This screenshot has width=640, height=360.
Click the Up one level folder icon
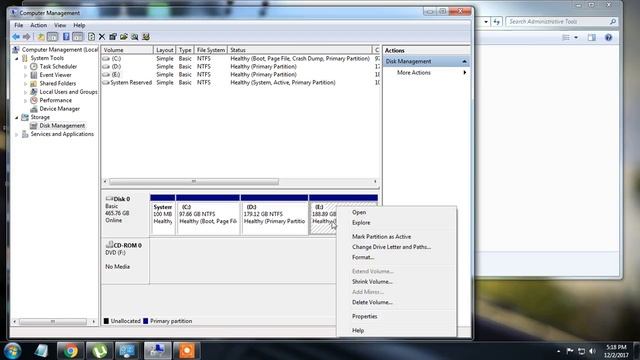(41, 37)
